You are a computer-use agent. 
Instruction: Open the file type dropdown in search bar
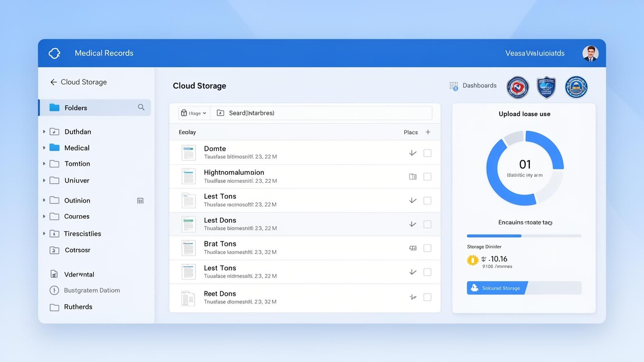[x=194, y=113]
